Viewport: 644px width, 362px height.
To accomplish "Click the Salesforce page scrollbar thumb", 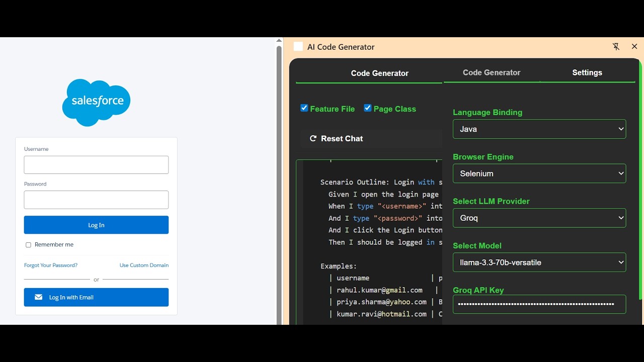I will coord(279,186).
